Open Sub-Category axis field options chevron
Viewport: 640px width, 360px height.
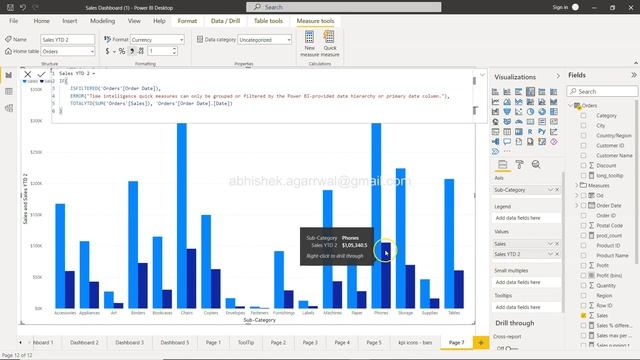550,190
